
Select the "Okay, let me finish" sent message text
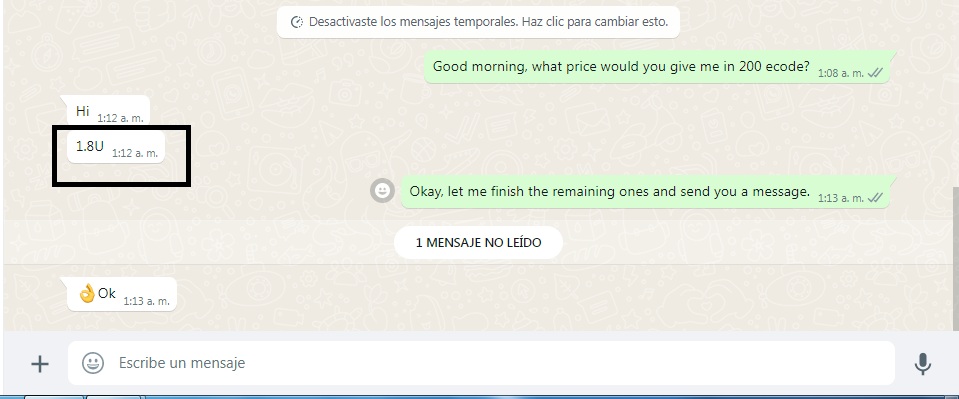(609, 191)
